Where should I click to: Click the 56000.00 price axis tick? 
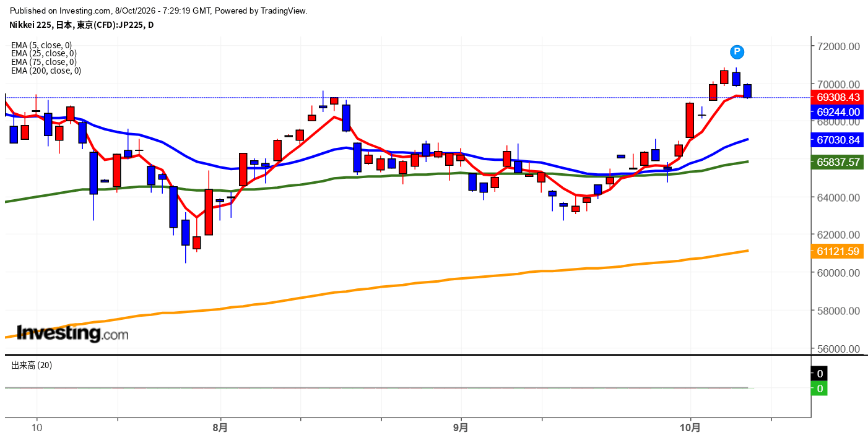(838, 349)
